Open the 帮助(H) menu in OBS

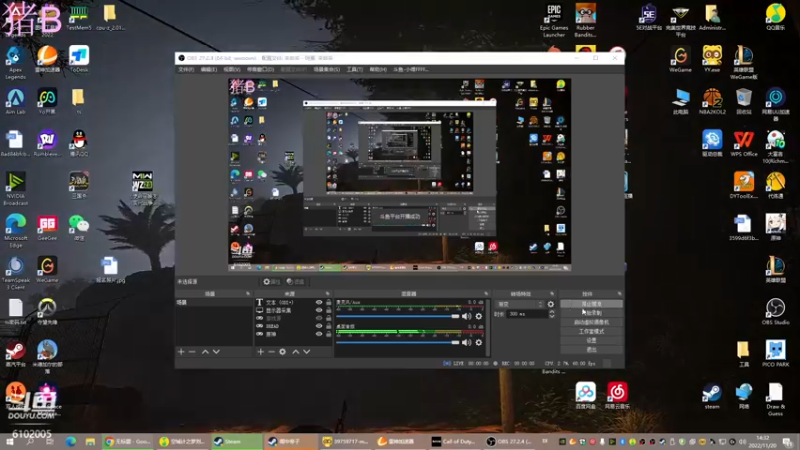378,69
